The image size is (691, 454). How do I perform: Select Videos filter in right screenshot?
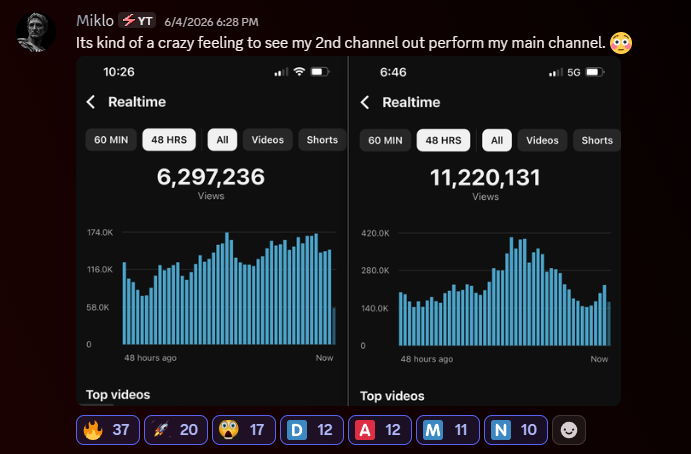point(542,140)
